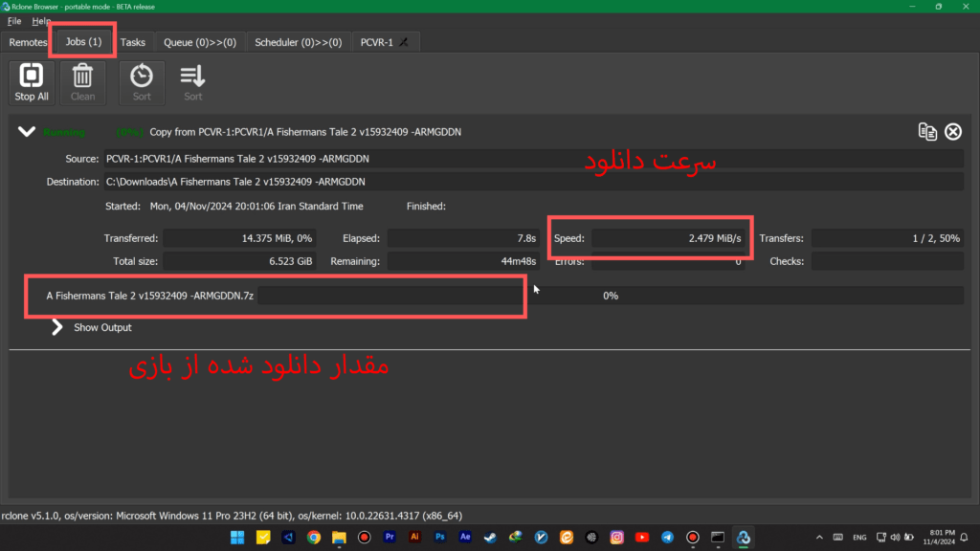Open the Queue tab
The image size is (980, 551).
tap(199, 42)
